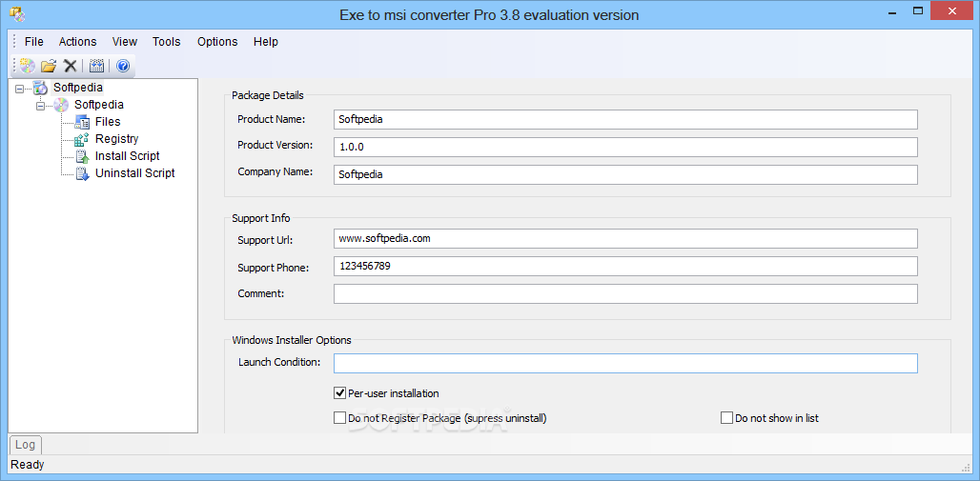Click the Launch Condition input field
980x481 pixels.
625,363
